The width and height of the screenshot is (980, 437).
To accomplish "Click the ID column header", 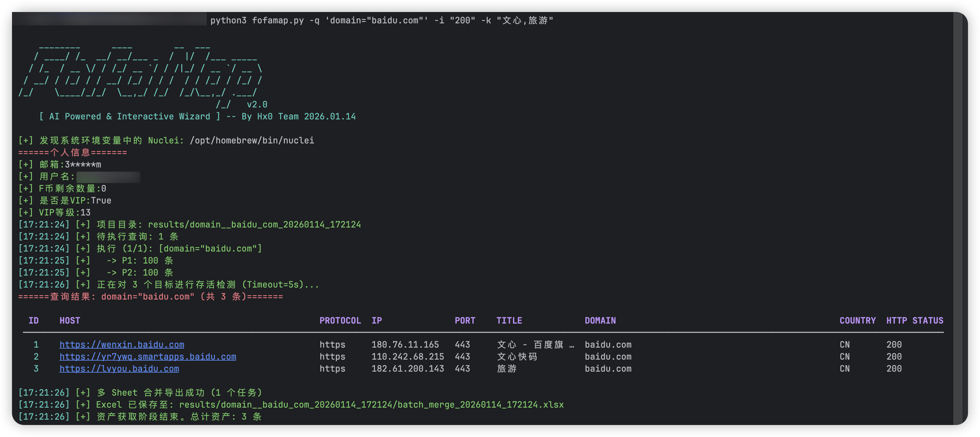I will (33, 321).
